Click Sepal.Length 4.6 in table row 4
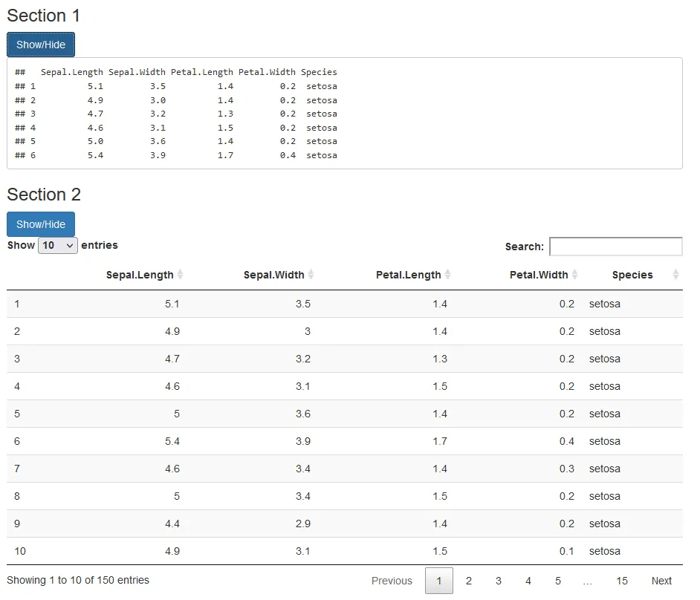 (x=172, y=386)
